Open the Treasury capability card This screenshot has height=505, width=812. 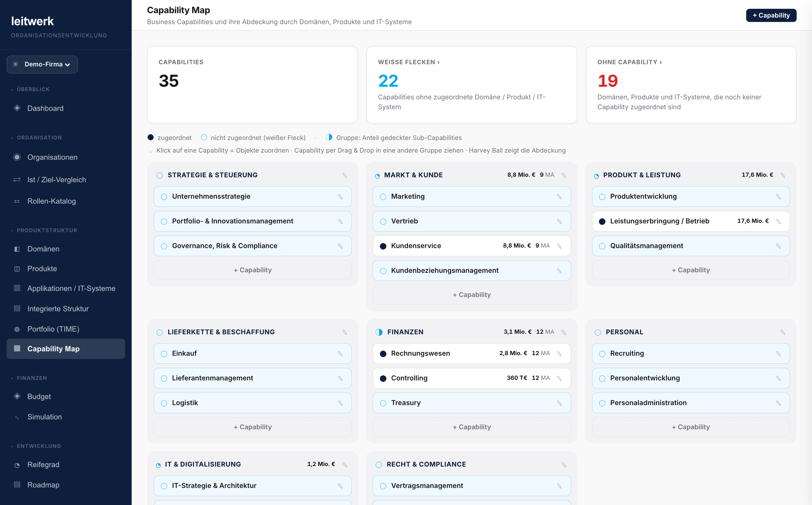471,403
